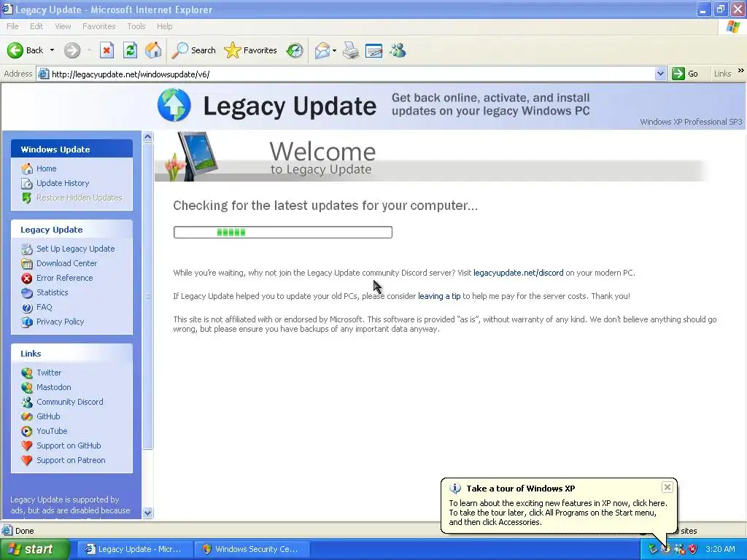Click the Privacy Policy info icon

click(27, 322)
